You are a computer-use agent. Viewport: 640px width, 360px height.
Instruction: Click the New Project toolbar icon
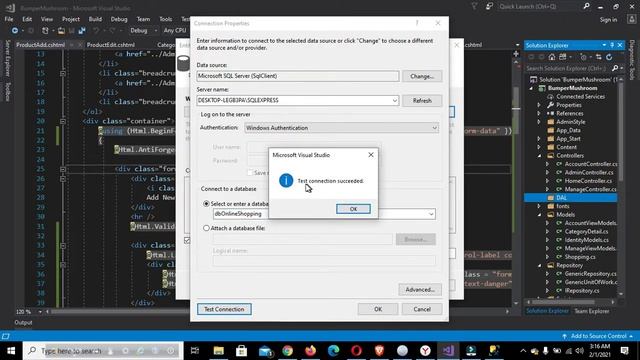[45, 31]
